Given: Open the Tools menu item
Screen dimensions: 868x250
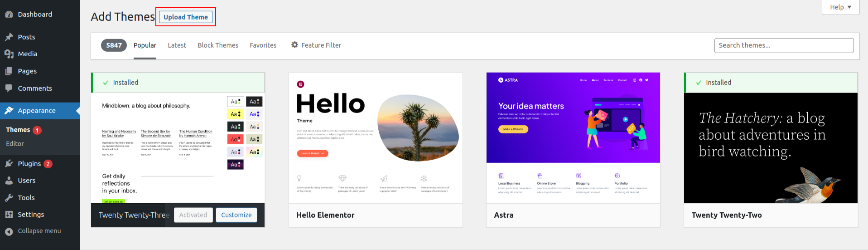Looking at the screenshot, I should (x=40, y=198).
